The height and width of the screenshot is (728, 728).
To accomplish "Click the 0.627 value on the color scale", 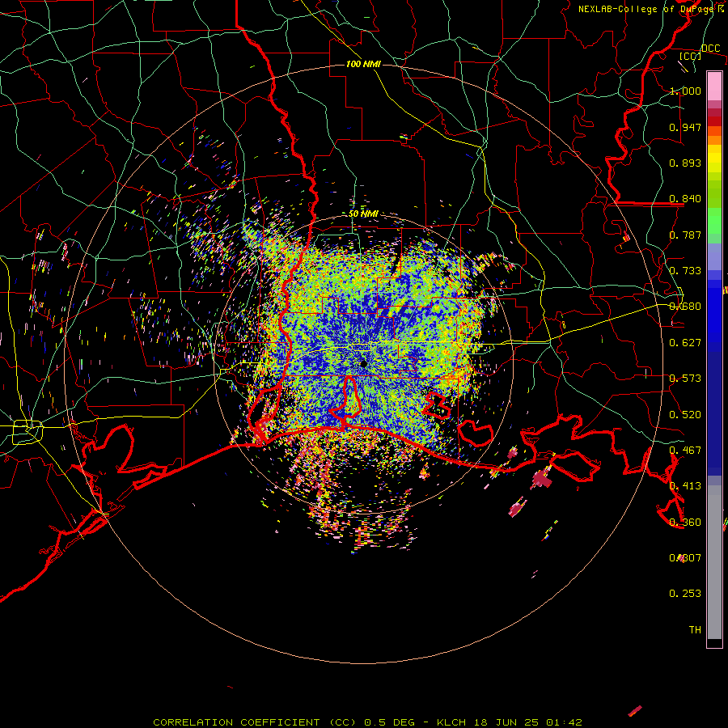I will [x=685, y=343].
